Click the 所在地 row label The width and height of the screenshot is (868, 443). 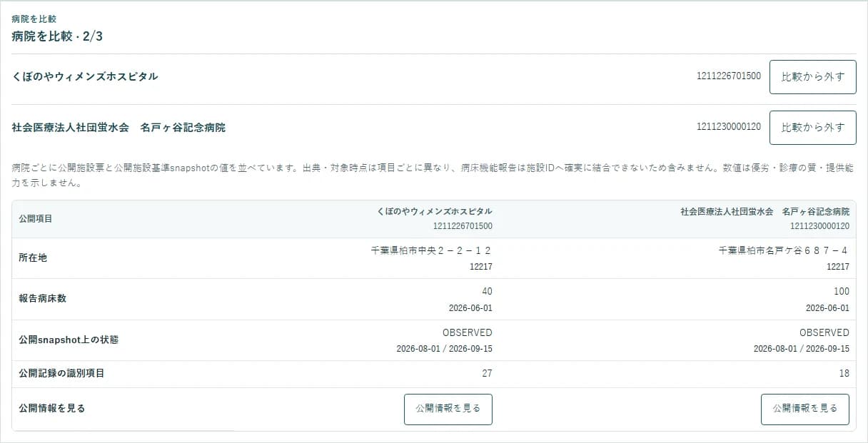pos(33,258)
